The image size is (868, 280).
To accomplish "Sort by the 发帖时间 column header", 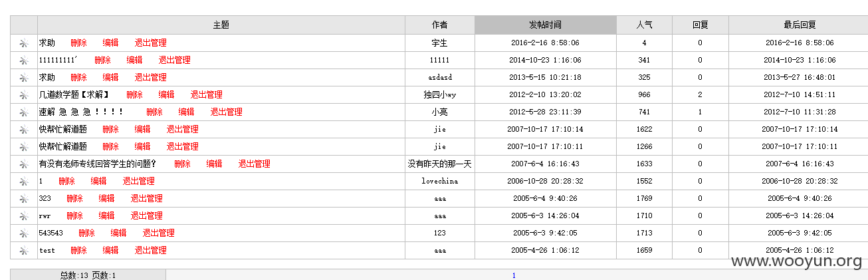I will coord(545,25).
